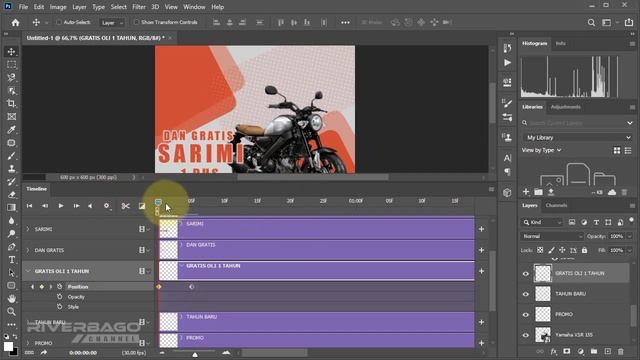The width and height of the screenshot is (640, 360).
Task: Switch to the Channels tab
Action: tap(556, 205)
